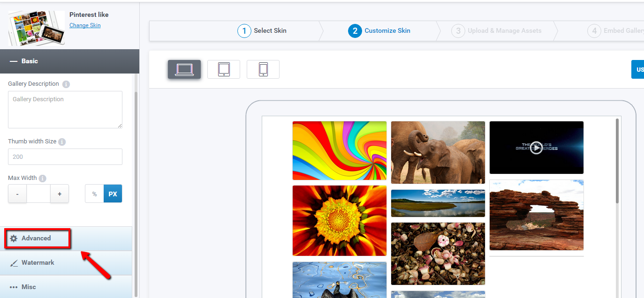Switch preview to tablet view
644x298 pixels.
[x=224, y=69]
